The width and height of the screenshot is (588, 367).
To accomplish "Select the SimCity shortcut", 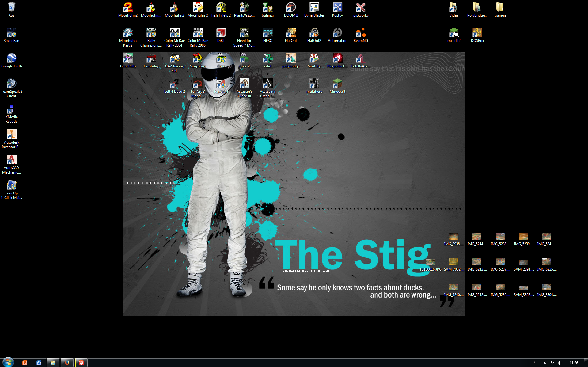I will [314, 61].
